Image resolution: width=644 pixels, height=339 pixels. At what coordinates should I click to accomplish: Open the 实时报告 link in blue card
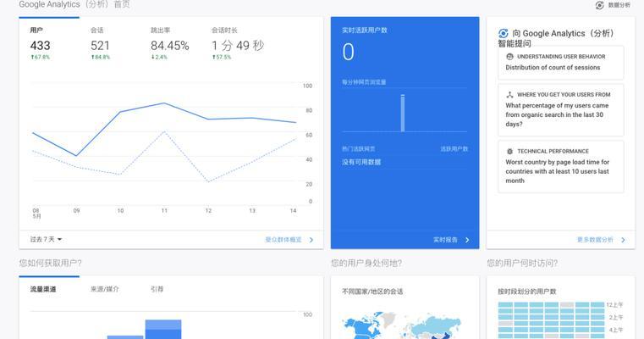(445, 240)
